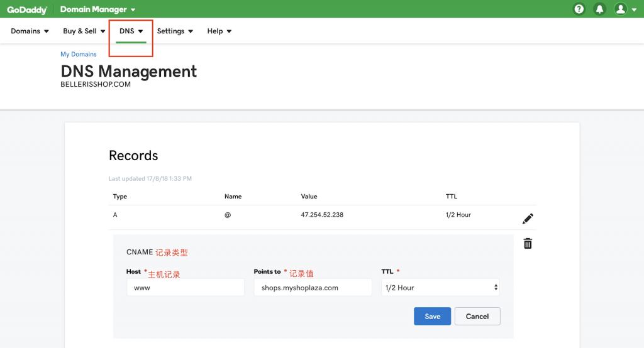
Task: Open the Domains menu
Action: pos(30,31)
